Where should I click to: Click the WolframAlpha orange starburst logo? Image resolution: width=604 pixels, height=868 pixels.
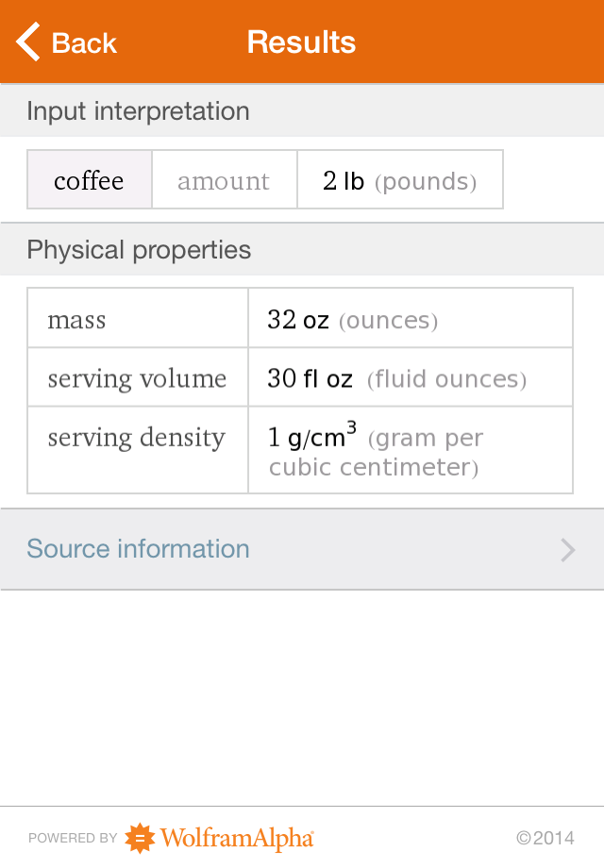click(140, 838)
